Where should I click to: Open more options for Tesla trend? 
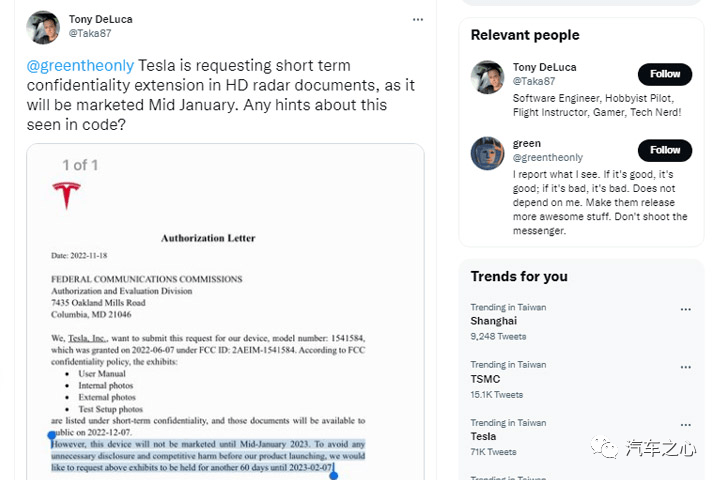coord(686,424)
